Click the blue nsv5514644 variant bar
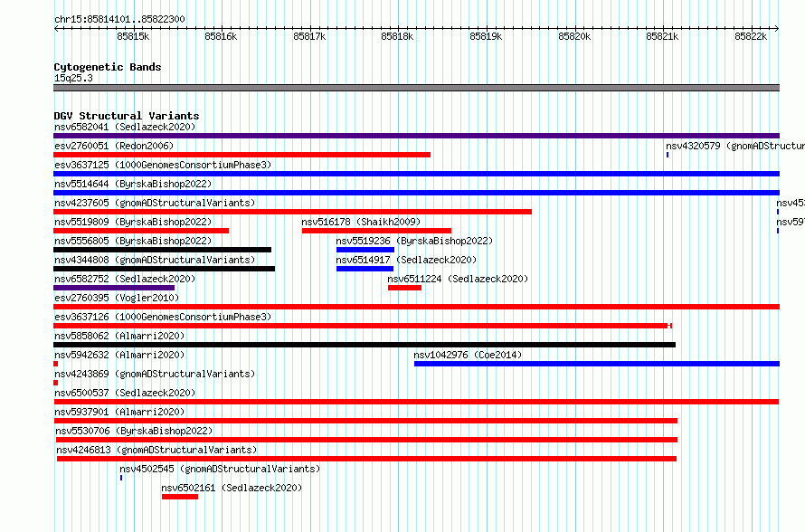The height and width of the screenshot is (532, 805). click(416, 193)
